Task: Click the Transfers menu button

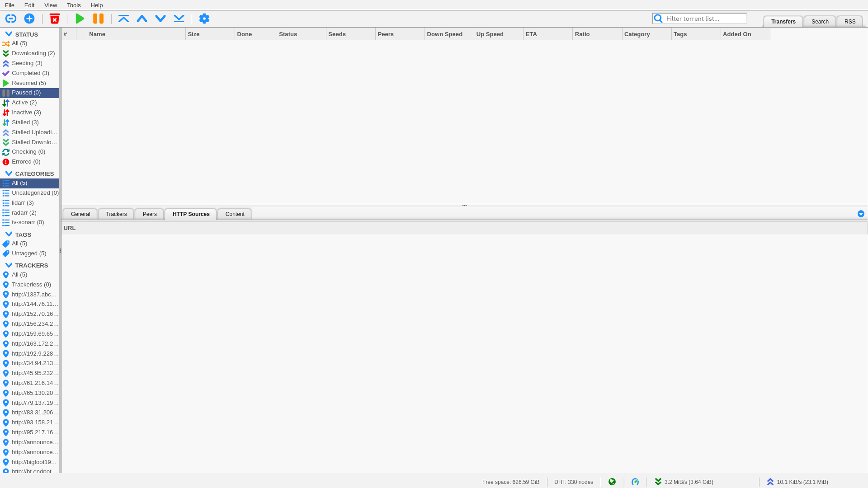Action: [783, 21]
